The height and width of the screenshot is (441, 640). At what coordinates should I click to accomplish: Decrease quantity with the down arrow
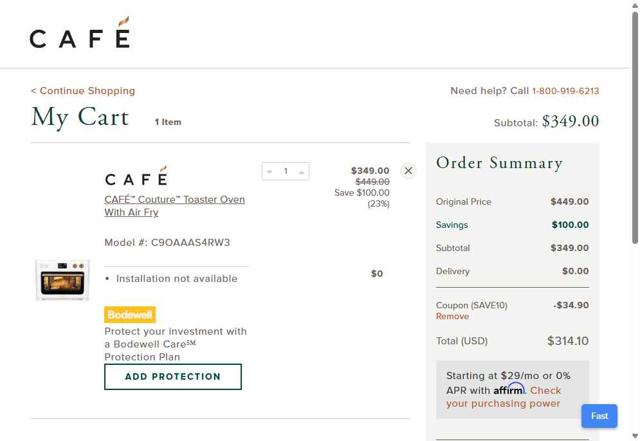269,172
